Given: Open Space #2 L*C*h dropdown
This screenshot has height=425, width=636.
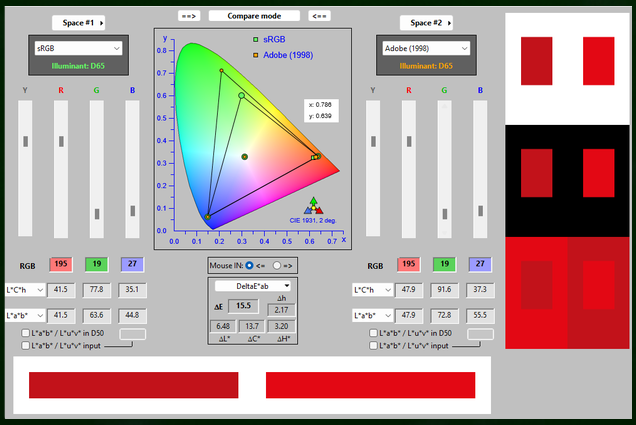Looking at the screenshot, I should (372, 290).
